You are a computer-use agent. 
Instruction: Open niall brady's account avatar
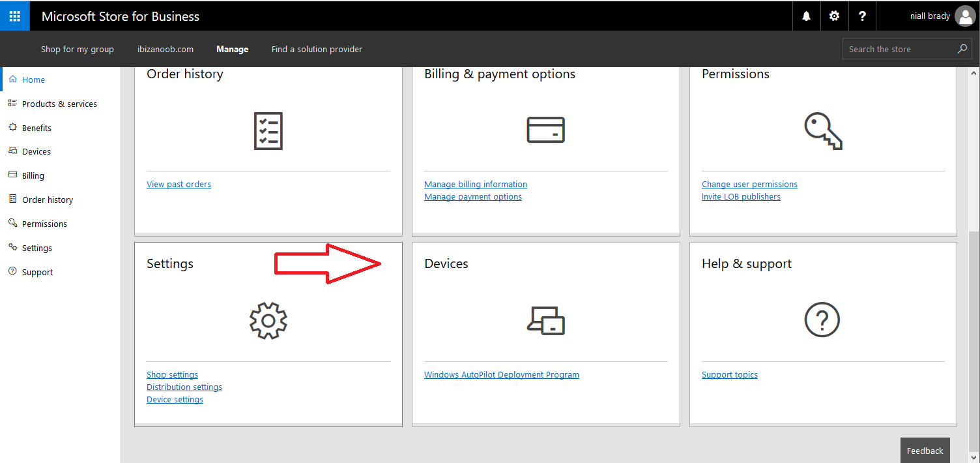965,16
